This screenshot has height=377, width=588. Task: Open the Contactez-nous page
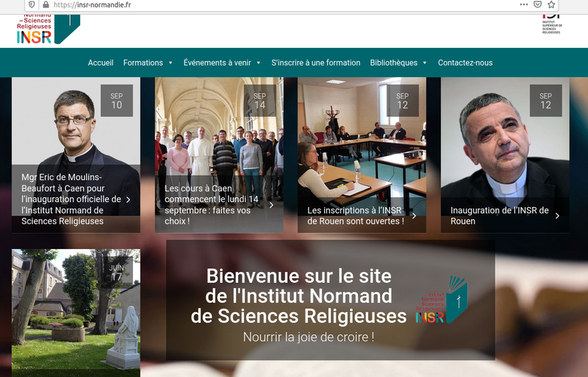click(x=465, y=62)
